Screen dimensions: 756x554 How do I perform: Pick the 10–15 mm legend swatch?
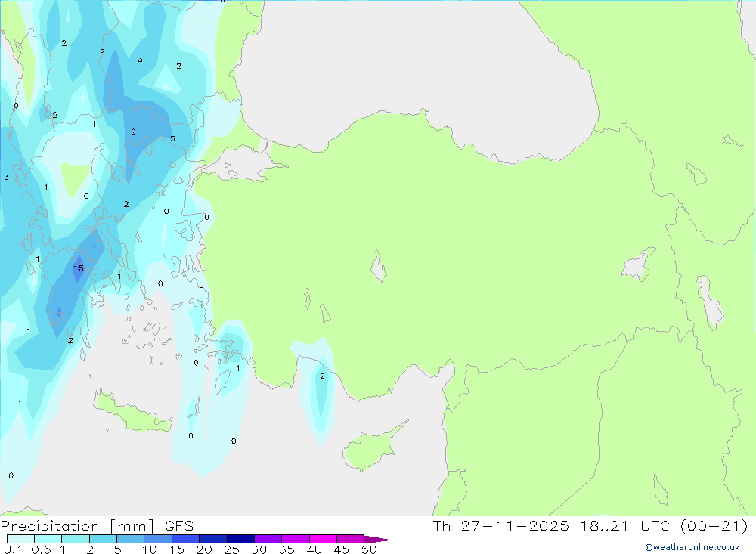click(x=158, y=539)
